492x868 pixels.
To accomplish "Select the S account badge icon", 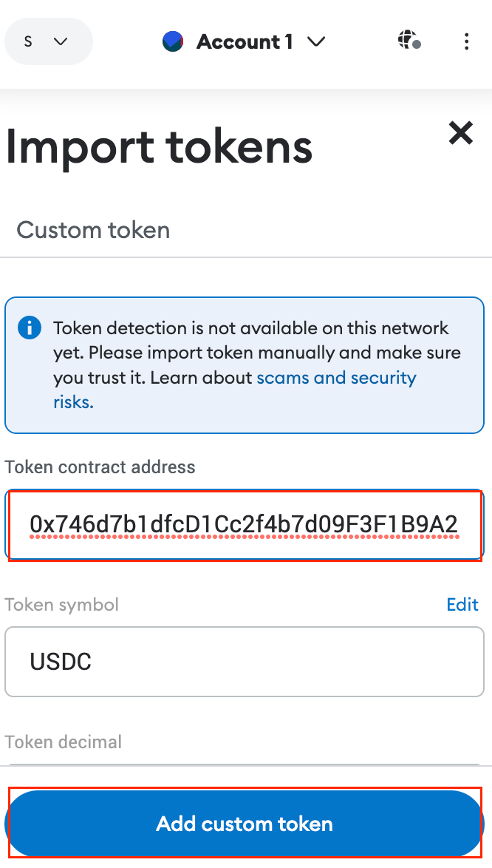I will point(28,41).
